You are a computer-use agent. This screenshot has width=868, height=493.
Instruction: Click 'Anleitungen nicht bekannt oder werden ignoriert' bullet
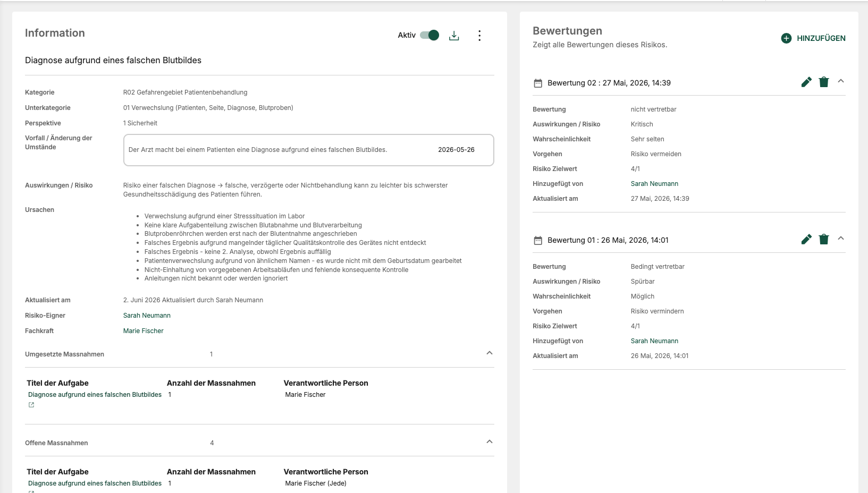click(216, 278)
